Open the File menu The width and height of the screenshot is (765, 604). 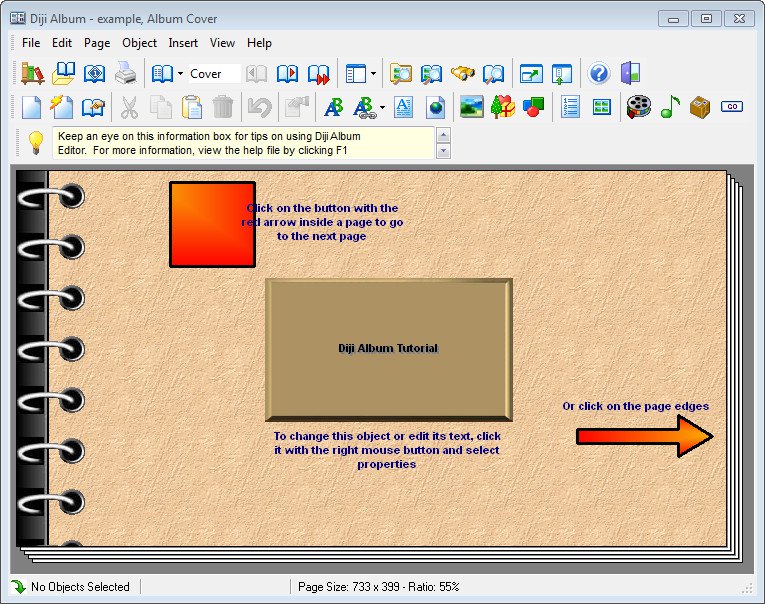point(31,43)
